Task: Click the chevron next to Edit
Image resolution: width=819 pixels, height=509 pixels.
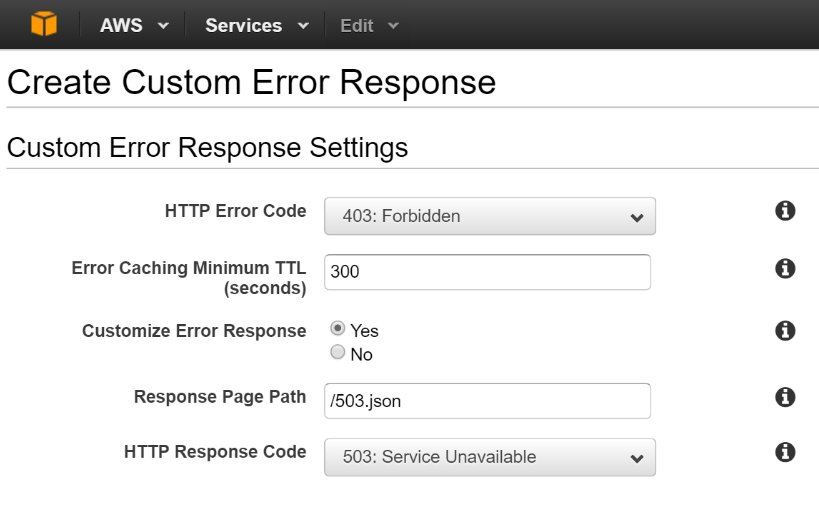Action: 393,26
